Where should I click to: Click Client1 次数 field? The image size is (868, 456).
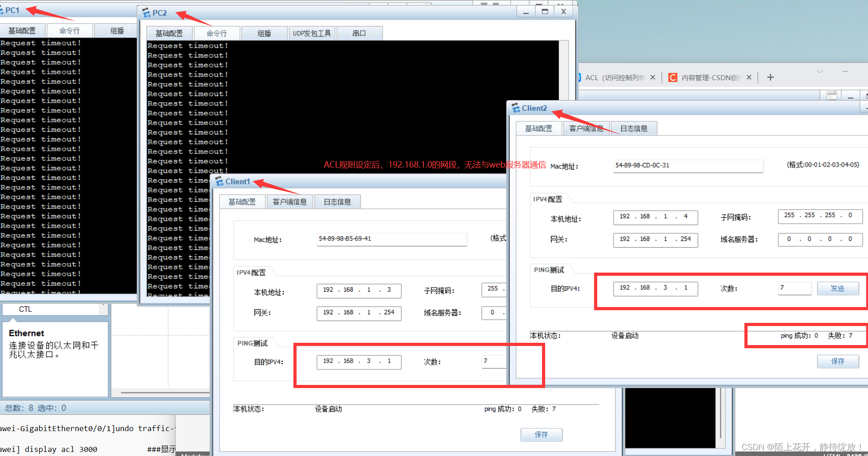pos(494,361)
